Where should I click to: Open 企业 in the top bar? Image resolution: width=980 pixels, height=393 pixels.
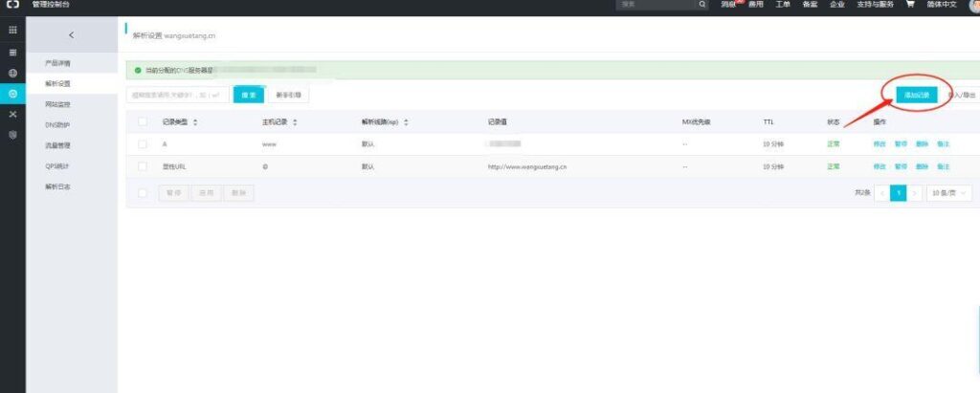click(836, 5)
